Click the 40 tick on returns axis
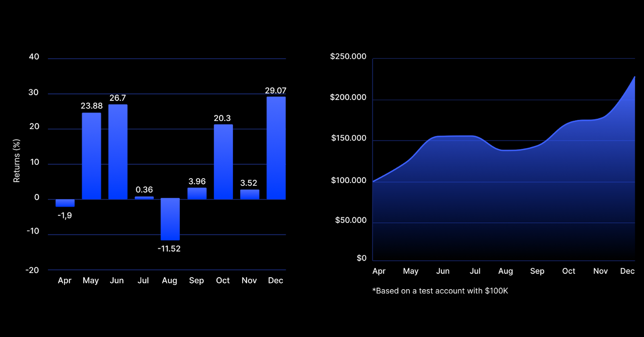The width and height of the screenshot is (644, 337). [x=34, y=57]
